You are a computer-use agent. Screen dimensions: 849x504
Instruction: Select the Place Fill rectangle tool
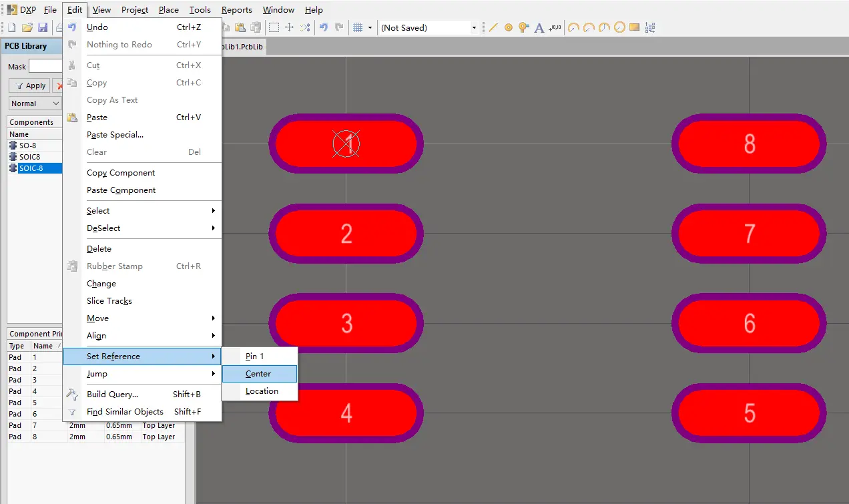(634, 27)
